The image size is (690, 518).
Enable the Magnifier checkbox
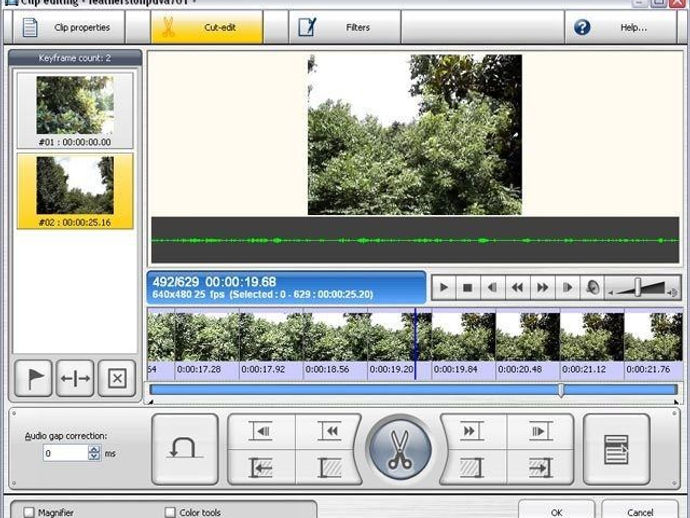pos(29,512)
